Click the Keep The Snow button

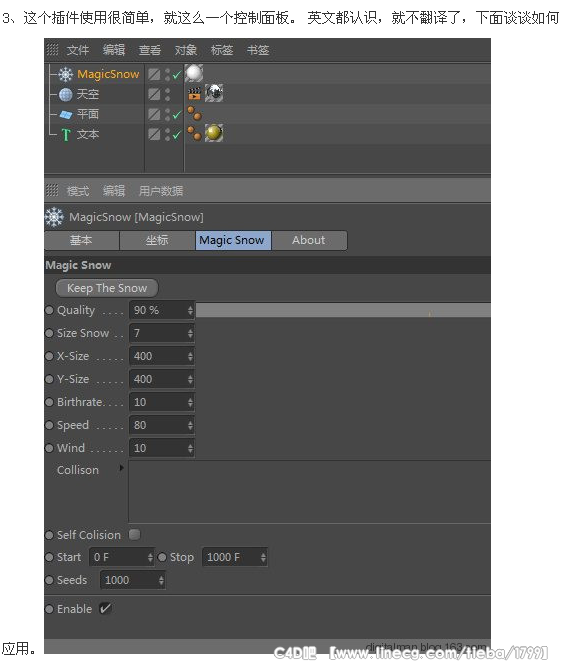coord(107,288)
